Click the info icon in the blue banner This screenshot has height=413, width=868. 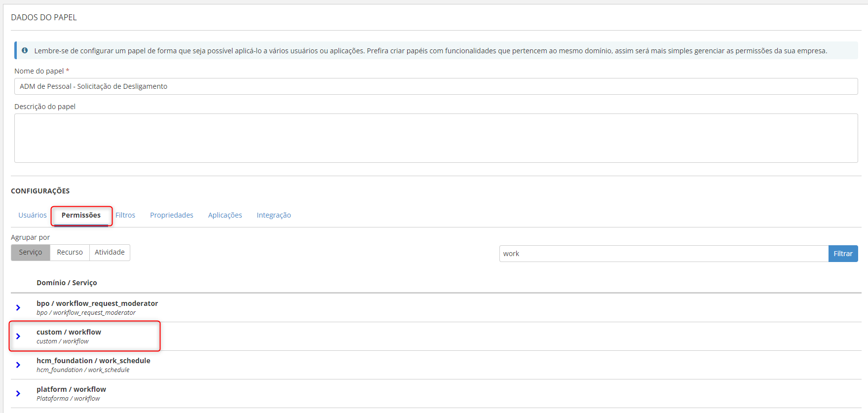coord(25,50)
